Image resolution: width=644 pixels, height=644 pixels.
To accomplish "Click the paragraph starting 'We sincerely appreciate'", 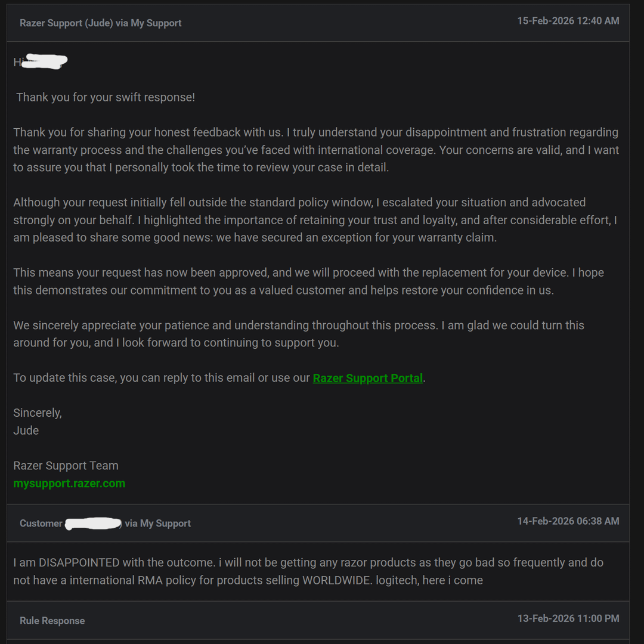I will click(299, 334).
